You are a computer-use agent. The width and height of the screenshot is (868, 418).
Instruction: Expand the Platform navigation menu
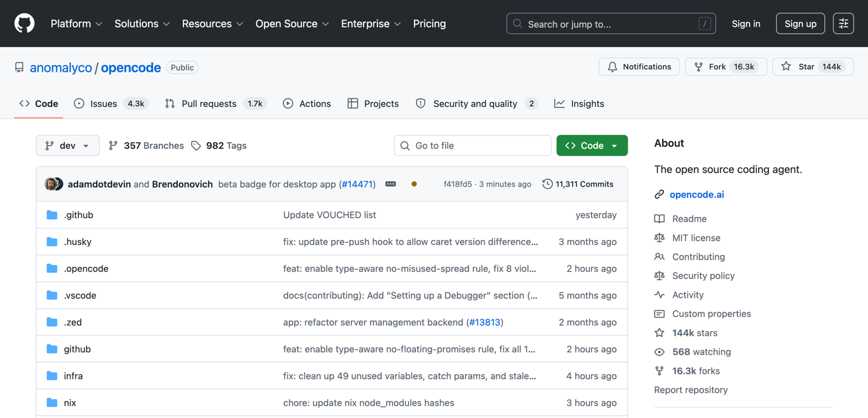coord(76,24)
